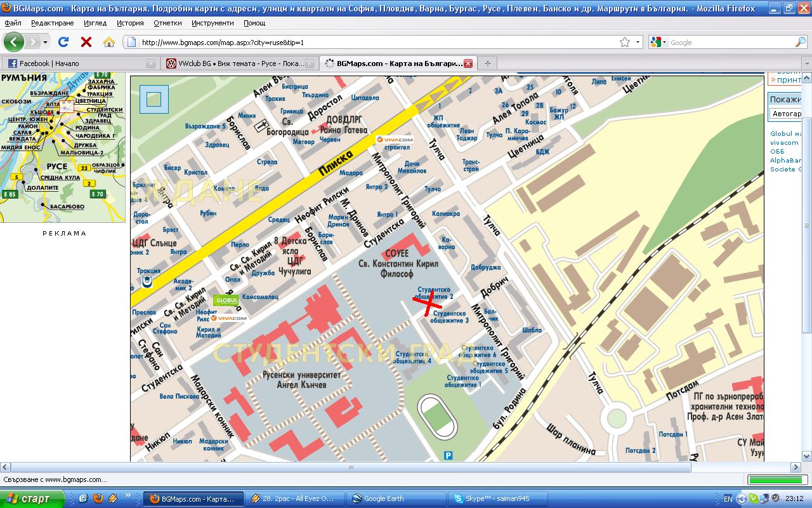Stop page loading with the red X
Viewport: 812px width, 508px height.
86,43
